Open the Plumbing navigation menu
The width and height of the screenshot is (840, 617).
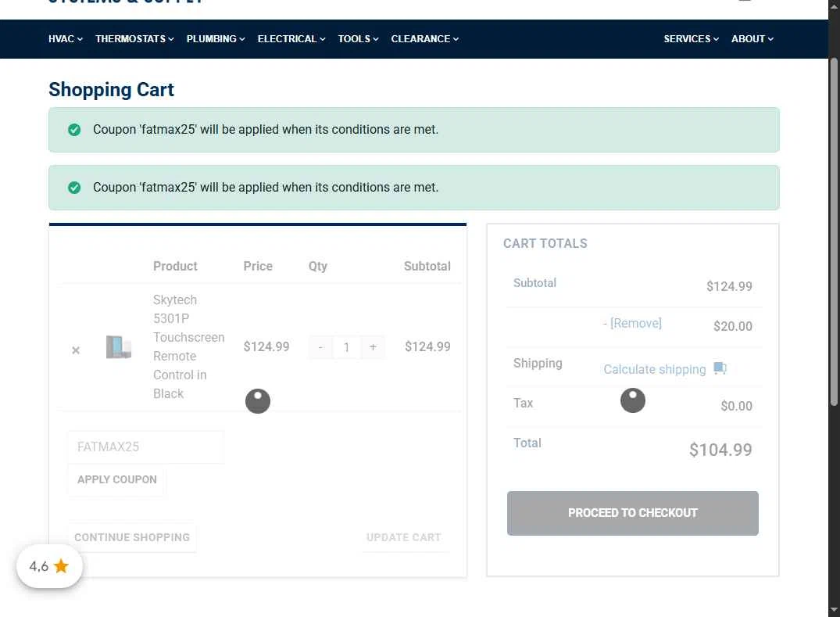(x=216, y=39)
